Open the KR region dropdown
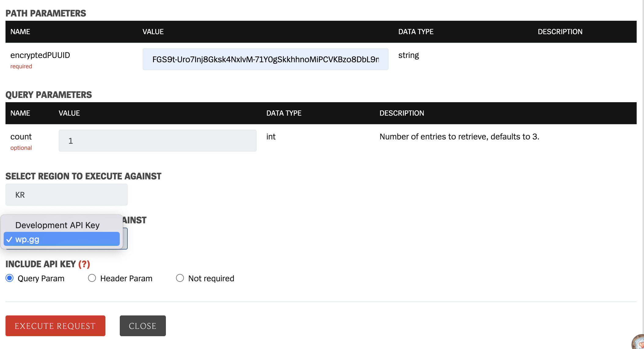Viewport: 644px width, 349px height. tap(66, 195)
